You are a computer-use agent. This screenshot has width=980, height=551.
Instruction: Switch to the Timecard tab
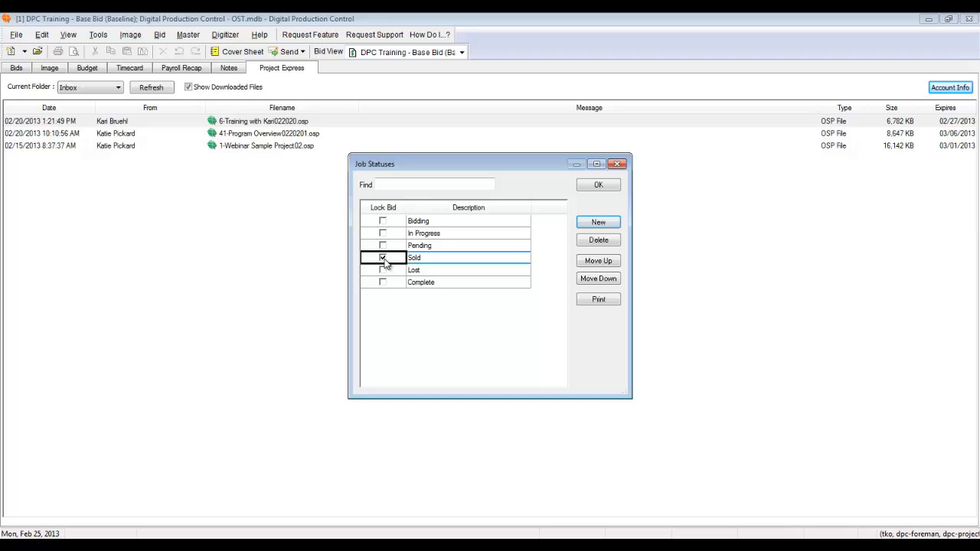tap(129, 68)
